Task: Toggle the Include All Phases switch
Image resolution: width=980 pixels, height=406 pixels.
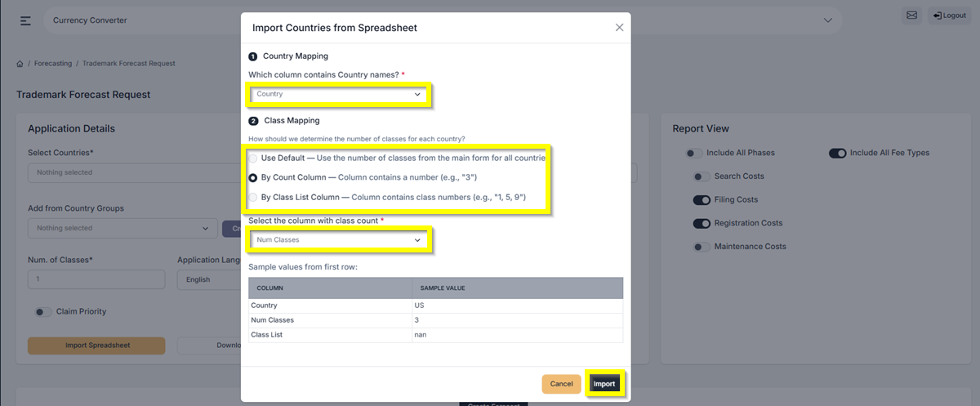Action: click(x=694, y=153)
